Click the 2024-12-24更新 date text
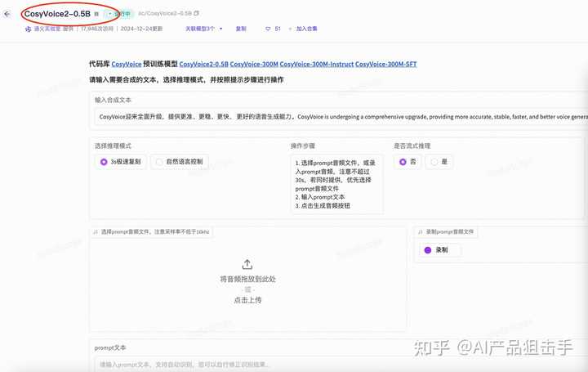 tap(141, 29)
